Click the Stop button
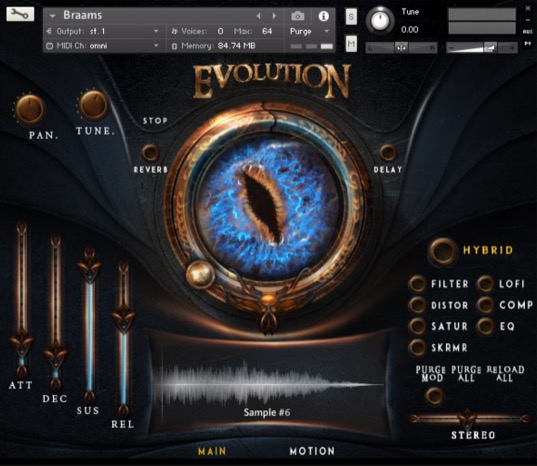 click(155, 121)
